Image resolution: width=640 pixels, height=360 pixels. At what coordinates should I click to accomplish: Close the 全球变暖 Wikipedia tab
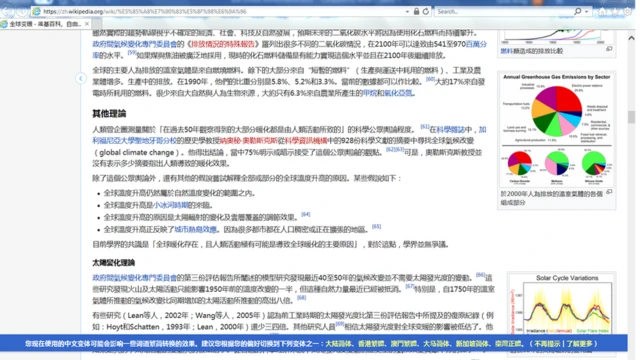(87, 24)
